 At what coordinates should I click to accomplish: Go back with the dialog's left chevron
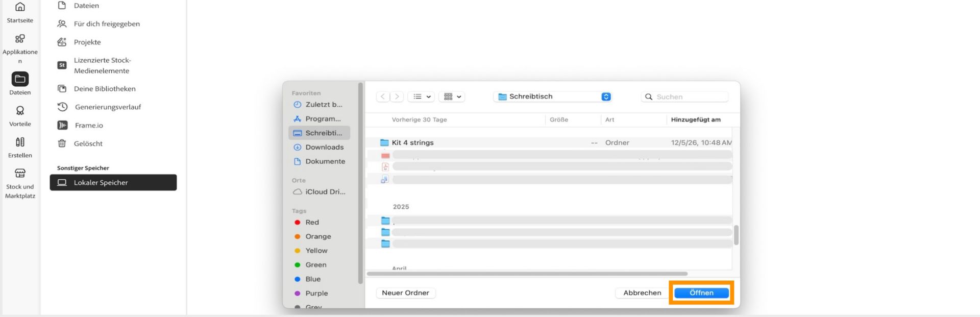click(x=383, y=96)
